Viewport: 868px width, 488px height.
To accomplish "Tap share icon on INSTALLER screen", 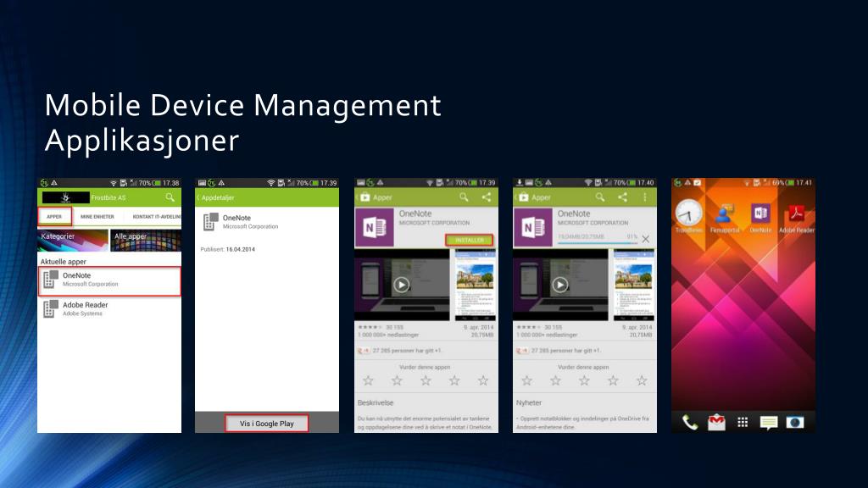I will coord(486,197).
